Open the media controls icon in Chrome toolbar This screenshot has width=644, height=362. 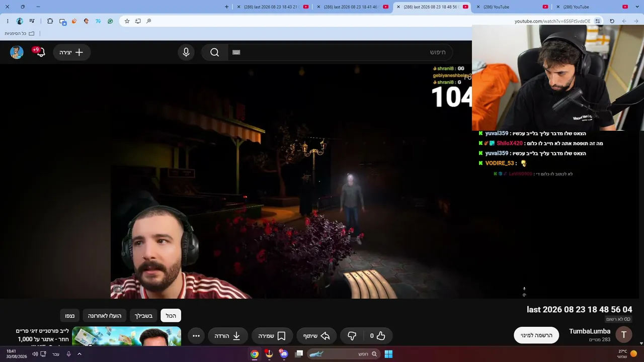tap(32, 21)
